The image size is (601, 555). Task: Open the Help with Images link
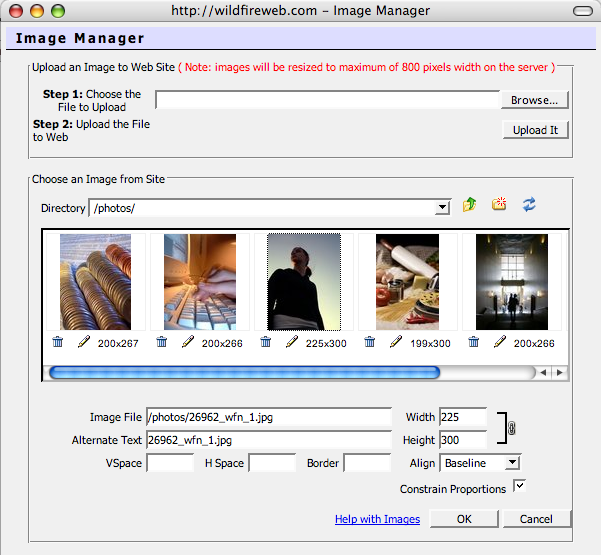377,519
